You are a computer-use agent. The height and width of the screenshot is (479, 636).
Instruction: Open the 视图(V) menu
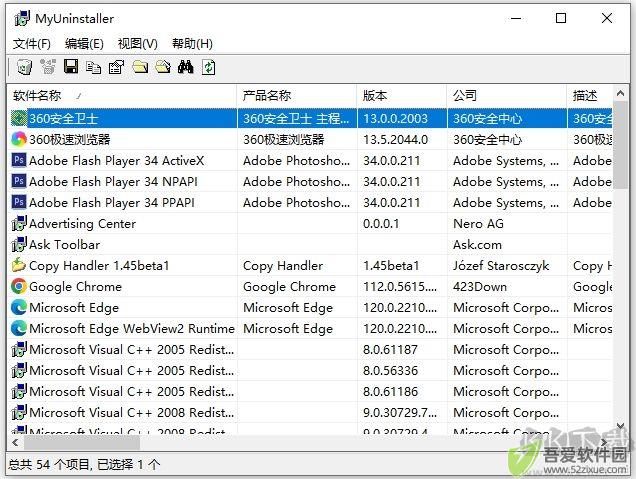(x=138, y=43)
